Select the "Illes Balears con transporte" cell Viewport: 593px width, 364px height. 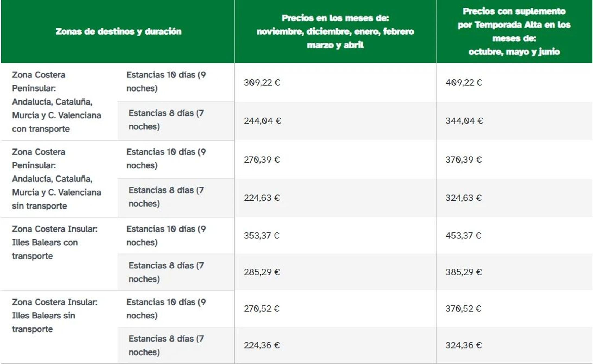55,242
